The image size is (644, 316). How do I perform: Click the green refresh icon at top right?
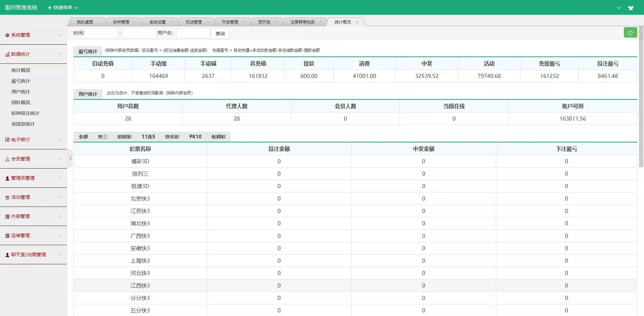[x=631, y=33]
